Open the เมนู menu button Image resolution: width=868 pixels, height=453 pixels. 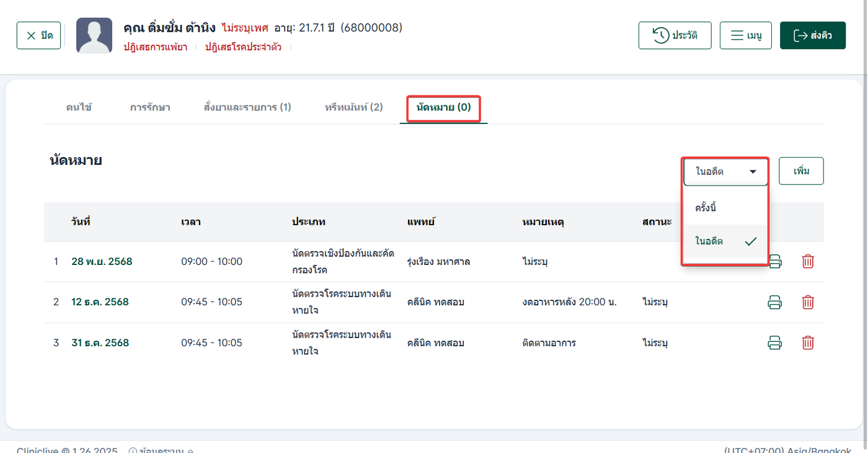pyautogui.click(x=745, y=35)
